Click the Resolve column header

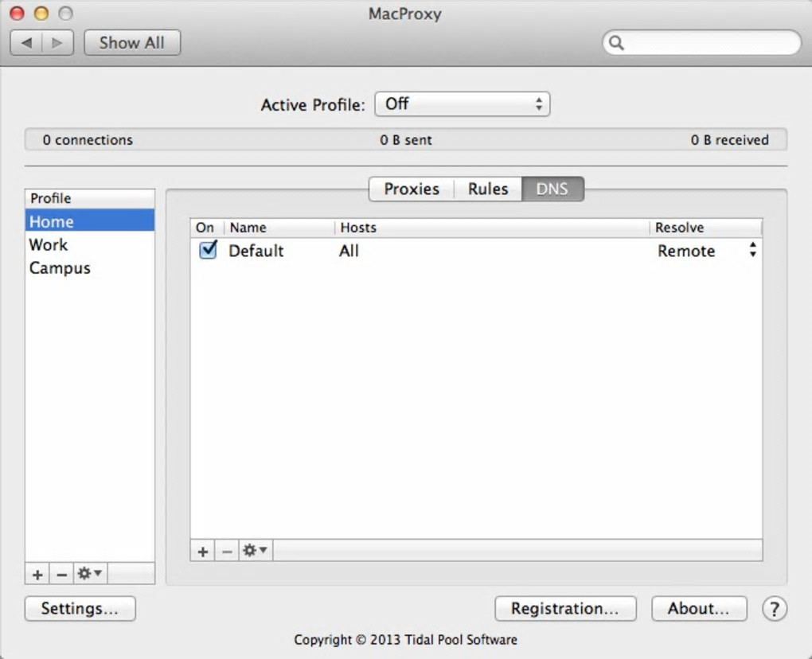pos(706,228)
